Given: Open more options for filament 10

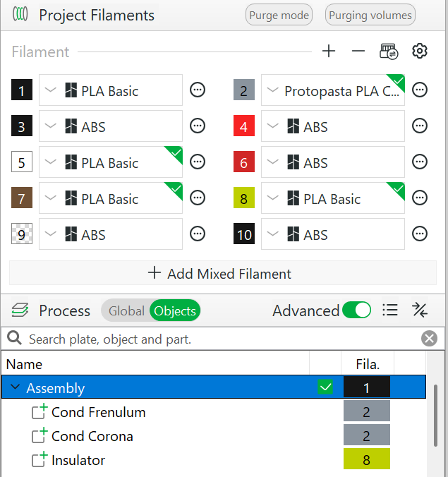Looking at the screenshot, I should point(420,234).
